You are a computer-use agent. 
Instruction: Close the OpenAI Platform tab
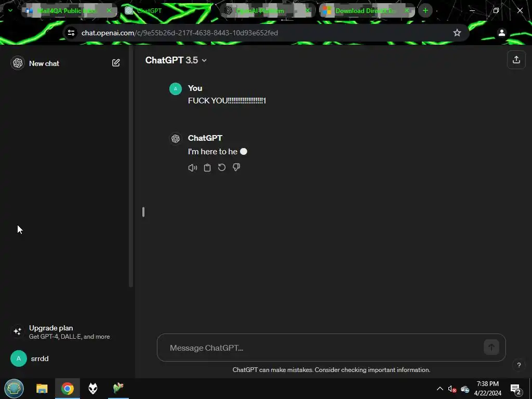click(x=308, y=10)
